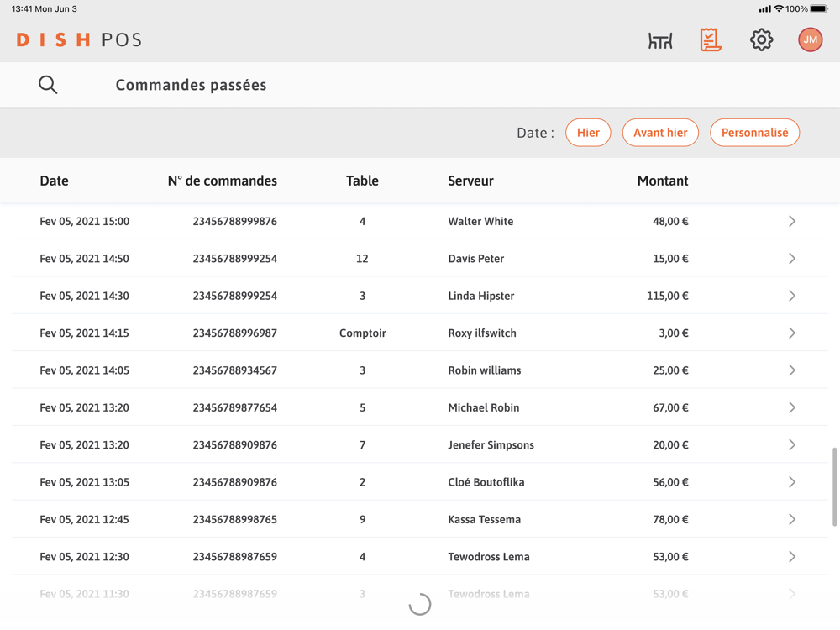
Task: Click the orders receipt icon
Action: [711, 39]
